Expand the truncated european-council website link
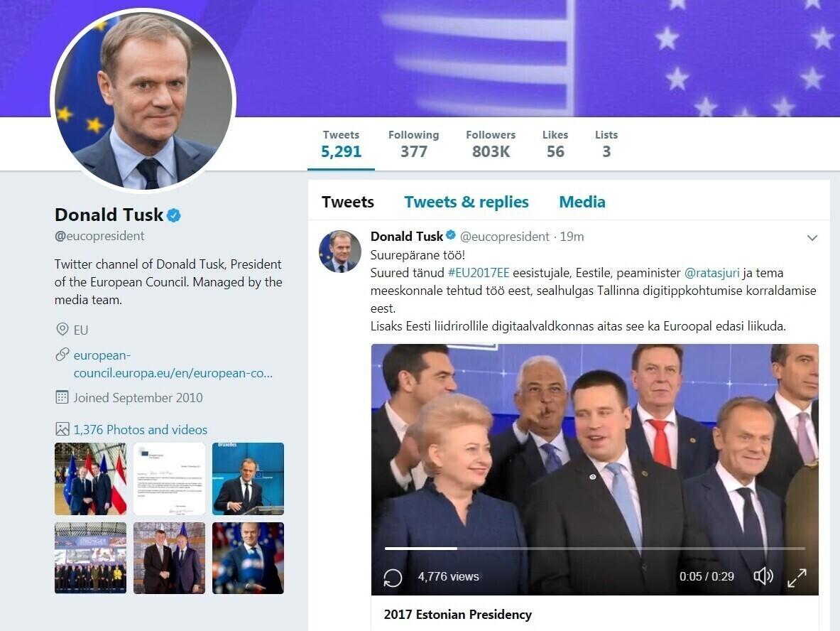Viewport: 840px width, 631px height. [x=171, y=372]
